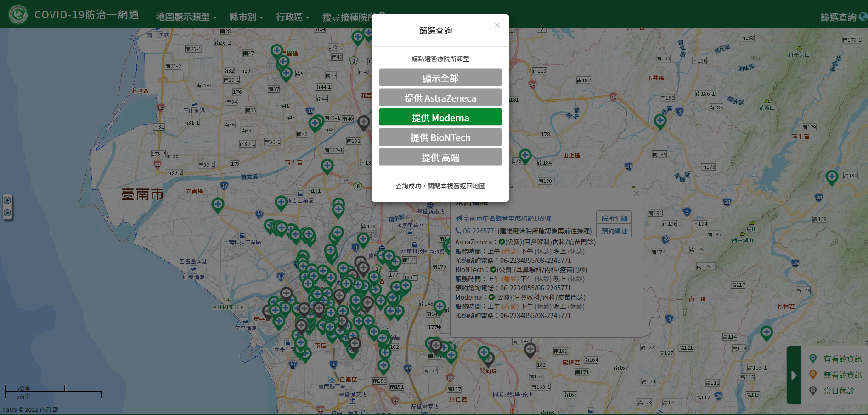The image size is (868, 415).
Task: Select the 提供 AstraZeneca filter button
Action: point(440,97)
